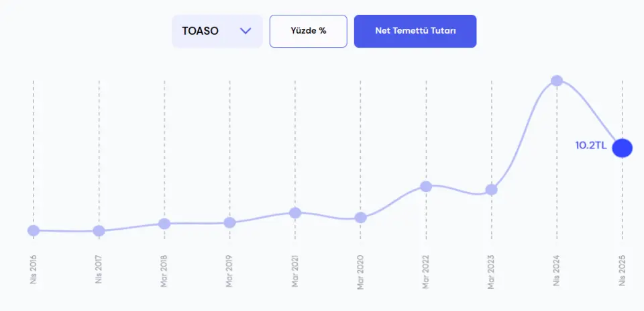This screenshot has height=311, width=644.
Task: Click the Nis 2016 data point
Action: [x=34, y=230]
